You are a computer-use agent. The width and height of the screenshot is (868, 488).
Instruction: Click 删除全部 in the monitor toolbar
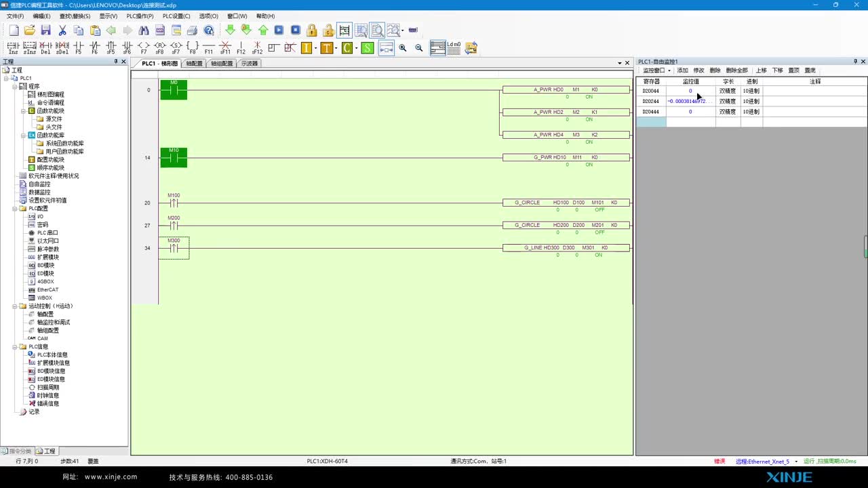point(736,70)
